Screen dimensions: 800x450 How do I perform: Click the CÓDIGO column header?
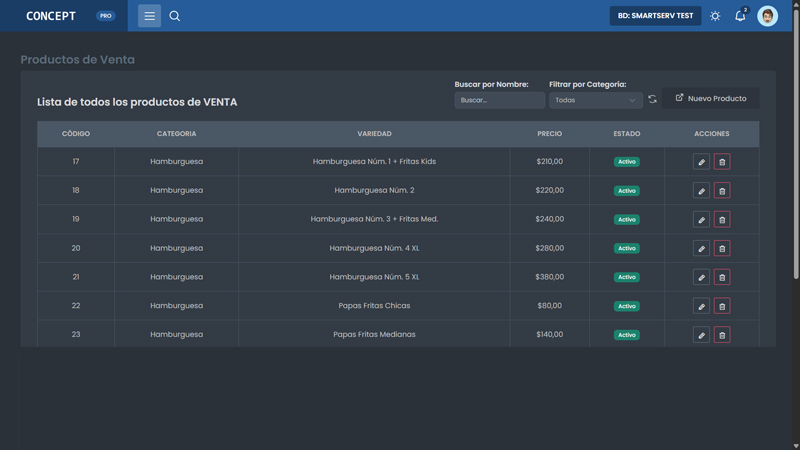tap(76, 134)
